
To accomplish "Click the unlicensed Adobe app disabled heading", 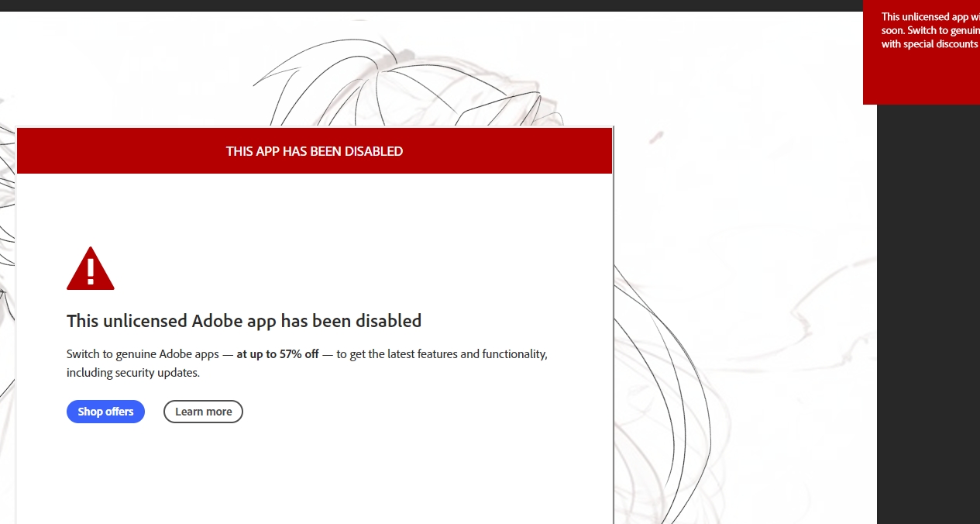I will pos(244,321).
